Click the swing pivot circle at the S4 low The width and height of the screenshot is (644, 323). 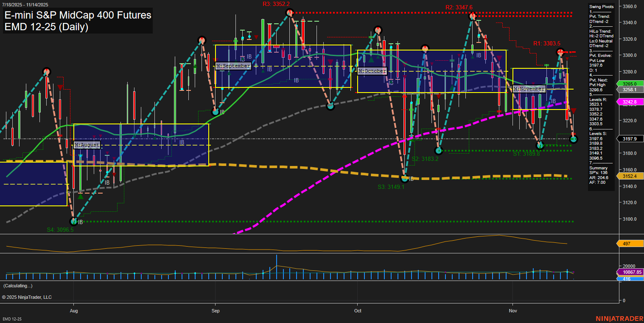click(x=74, y=221)
